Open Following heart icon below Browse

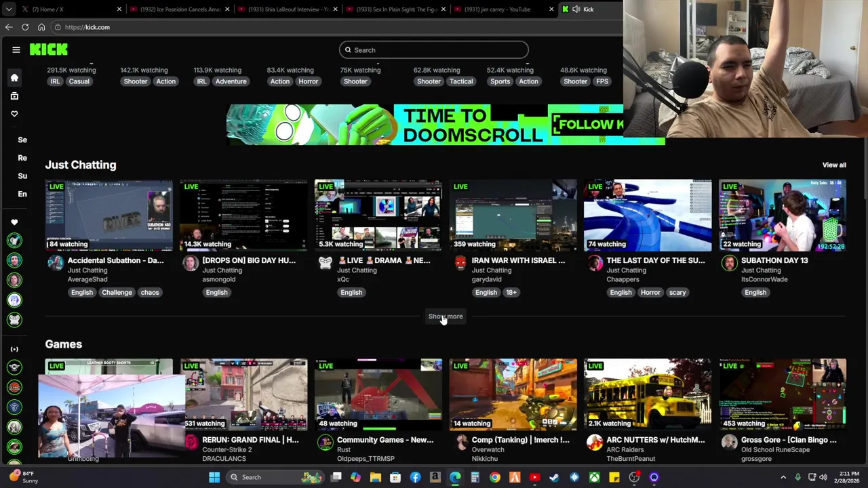click(x=14, y=114)
